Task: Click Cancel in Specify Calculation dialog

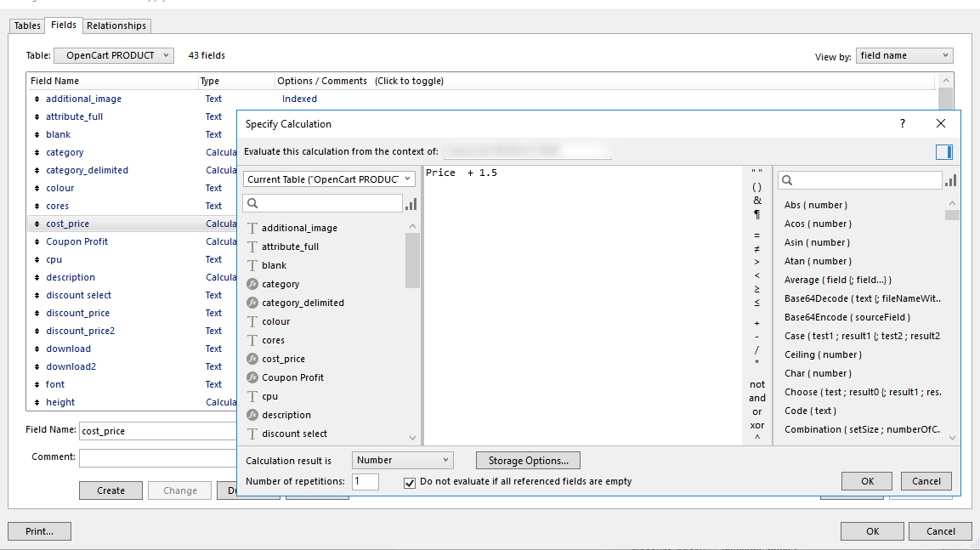Action: tap(926, 481)
